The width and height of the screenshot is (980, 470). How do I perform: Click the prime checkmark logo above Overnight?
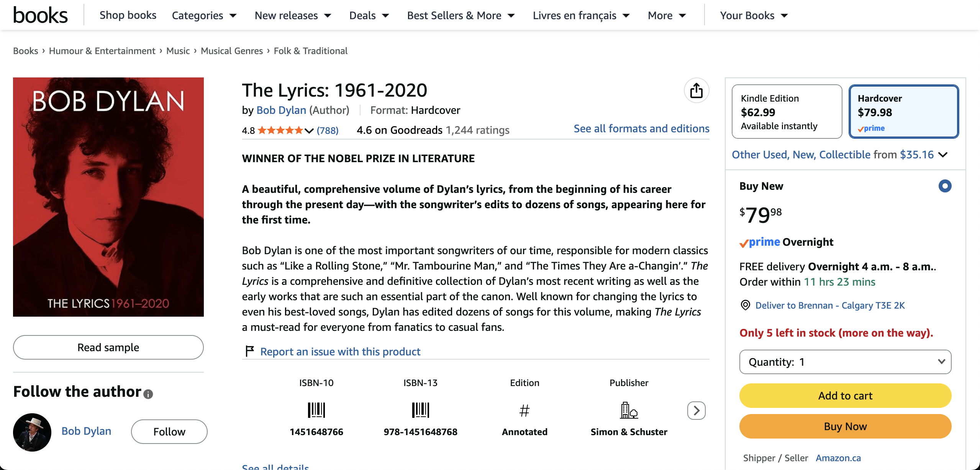(x=760, y=242)
